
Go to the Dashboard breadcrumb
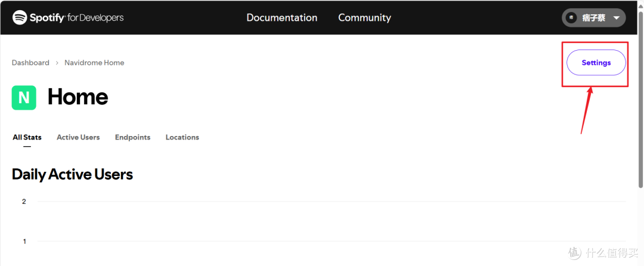(x=30, y=63)
